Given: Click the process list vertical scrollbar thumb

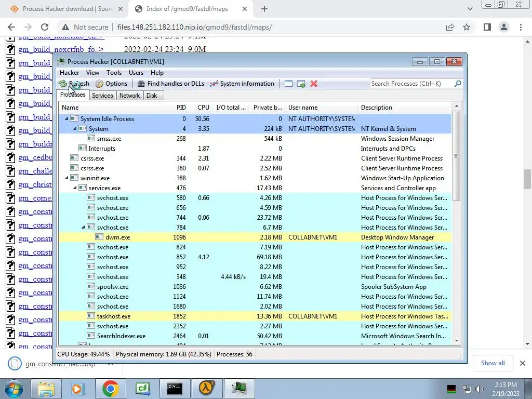Looking at the screenshot, I should point(456,156).
